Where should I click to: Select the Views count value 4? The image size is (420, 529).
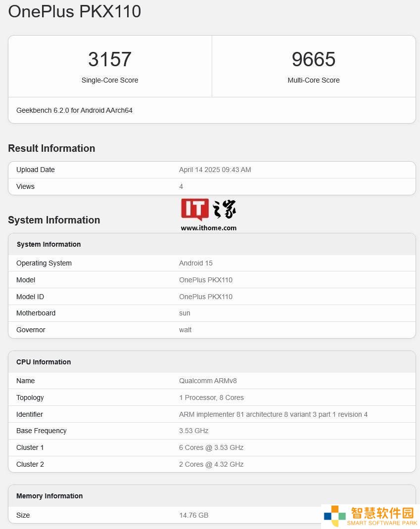[x=181, y=186]
